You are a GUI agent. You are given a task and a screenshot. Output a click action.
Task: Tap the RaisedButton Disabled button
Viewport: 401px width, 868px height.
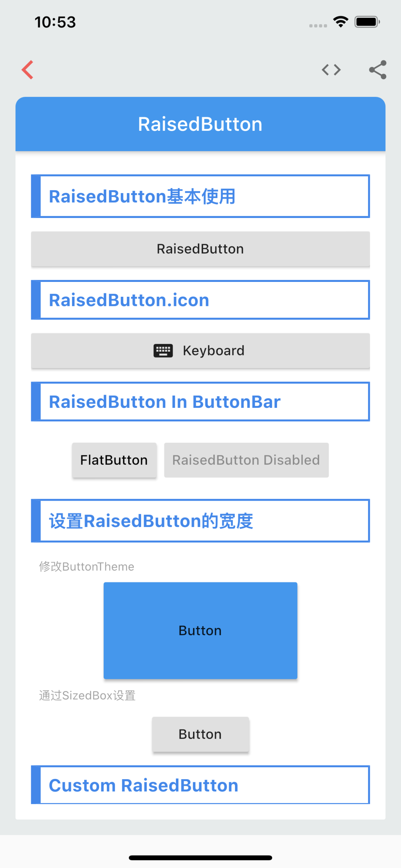coord(246,460)
